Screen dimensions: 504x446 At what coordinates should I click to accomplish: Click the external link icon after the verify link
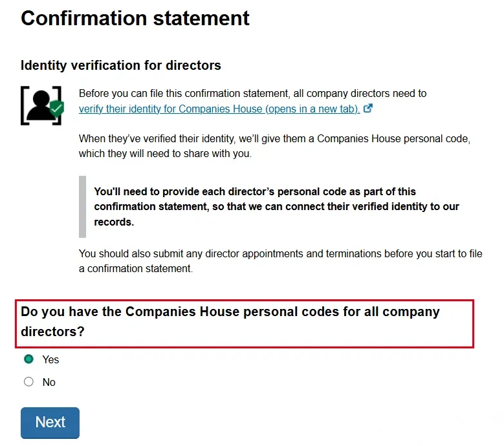(x=368, y=109)
